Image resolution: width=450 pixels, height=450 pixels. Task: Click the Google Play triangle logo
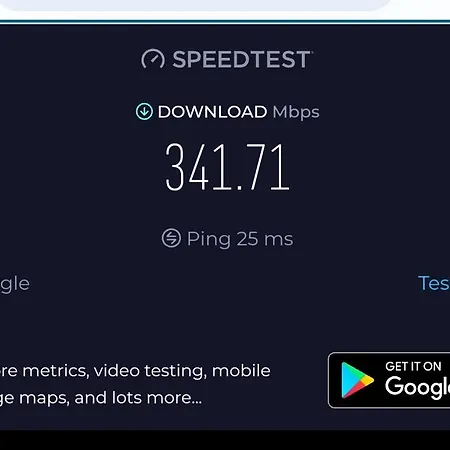point(357,380)
